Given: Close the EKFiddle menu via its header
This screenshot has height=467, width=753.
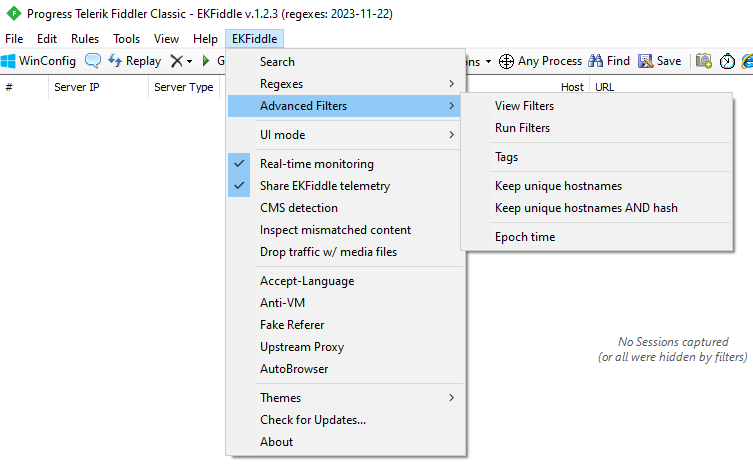Looking at the screenshot, I should click(x=255, y=39).
